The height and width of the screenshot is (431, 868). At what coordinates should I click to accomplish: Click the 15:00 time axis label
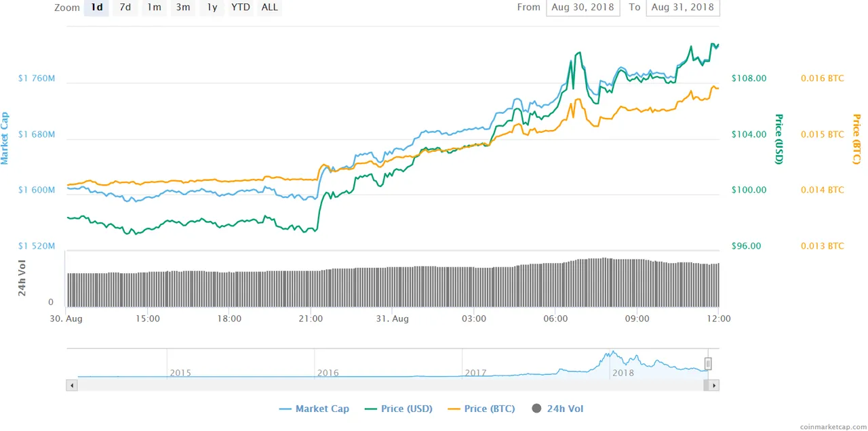[x=148, y=319]
